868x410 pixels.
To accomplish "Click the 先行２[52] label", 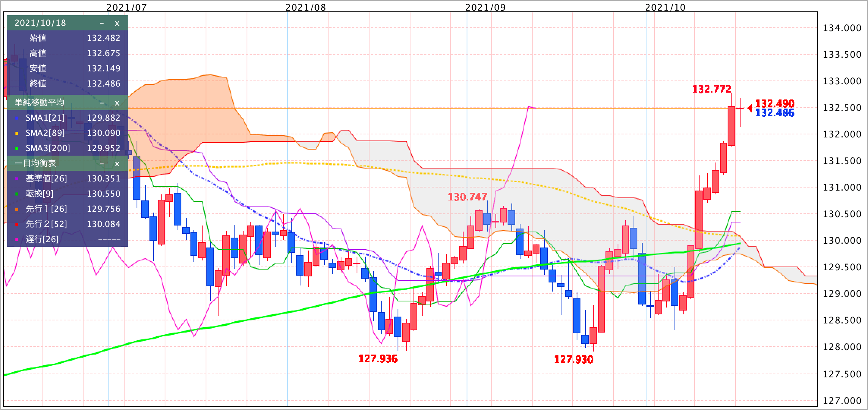I will (46, 224).
